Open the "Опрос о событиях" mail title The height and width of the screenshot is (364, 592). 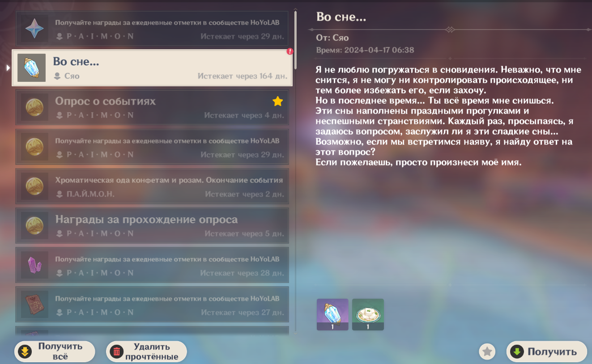106,102
